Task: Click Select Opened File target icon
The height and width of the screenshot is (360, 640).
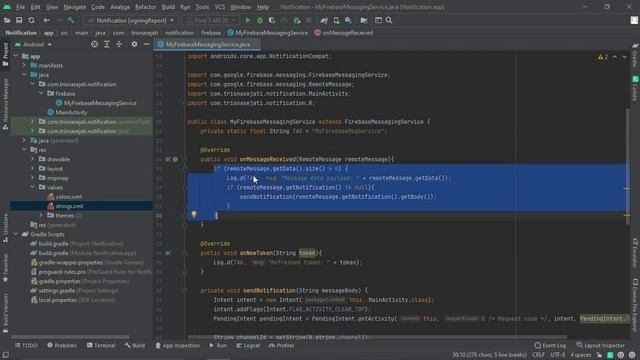Action: (95, 44)
